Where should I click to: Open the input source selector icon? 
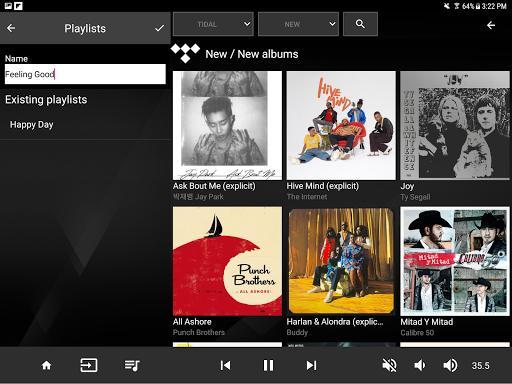click(x=89, y=365)
